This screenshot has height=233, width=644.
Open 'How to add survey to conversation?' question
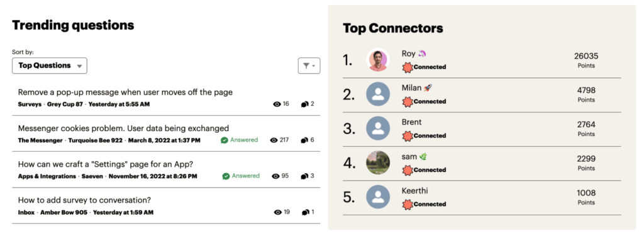85,200
